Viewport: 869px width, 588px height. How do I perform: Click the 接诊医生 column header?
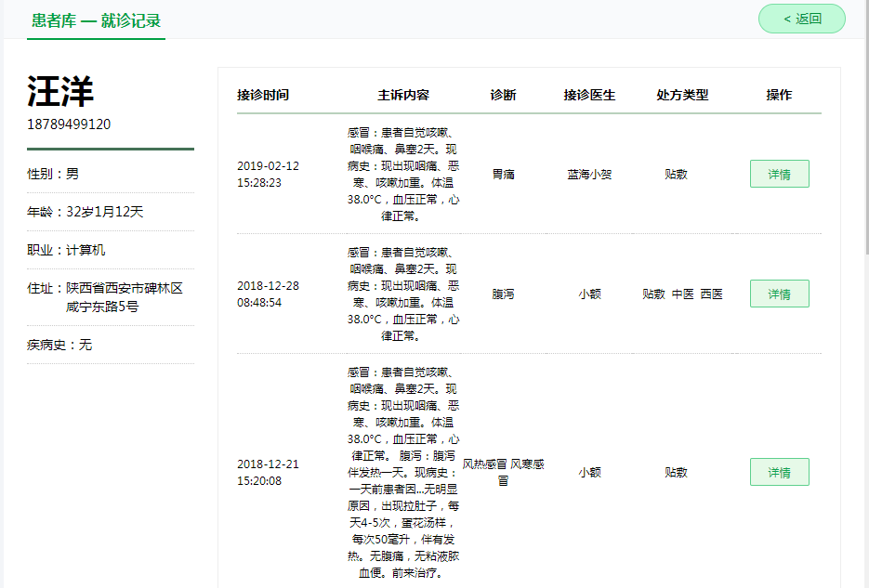point(589,95)
